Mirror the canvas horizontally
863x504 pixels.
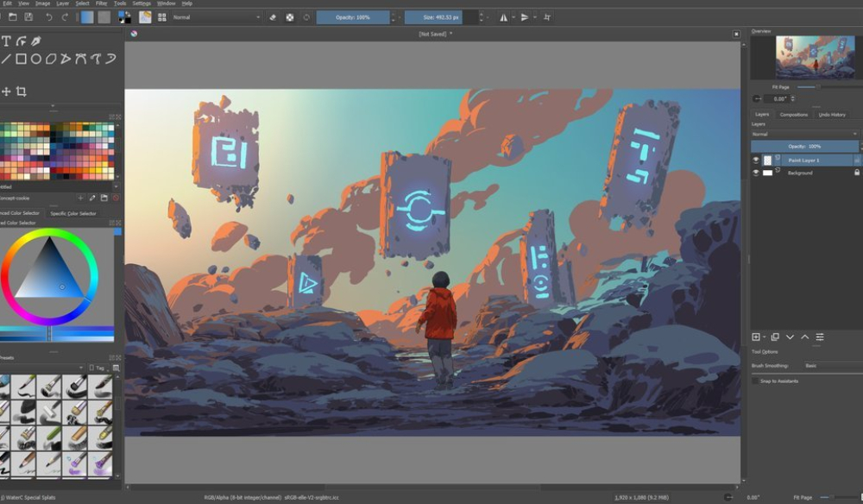click(x=504, y=16)
